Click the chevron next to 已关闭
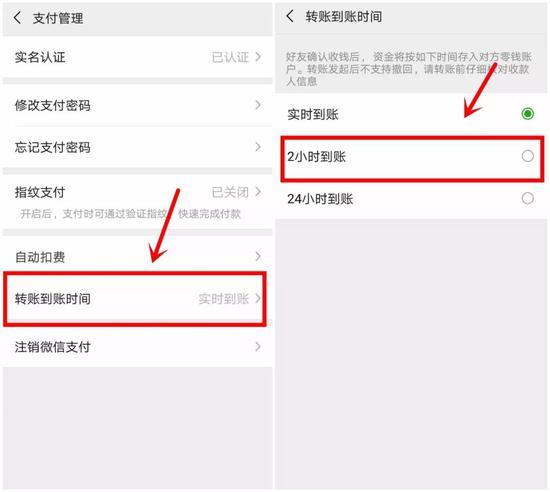The width and height of the screenshot is (550, 492). 258,191
